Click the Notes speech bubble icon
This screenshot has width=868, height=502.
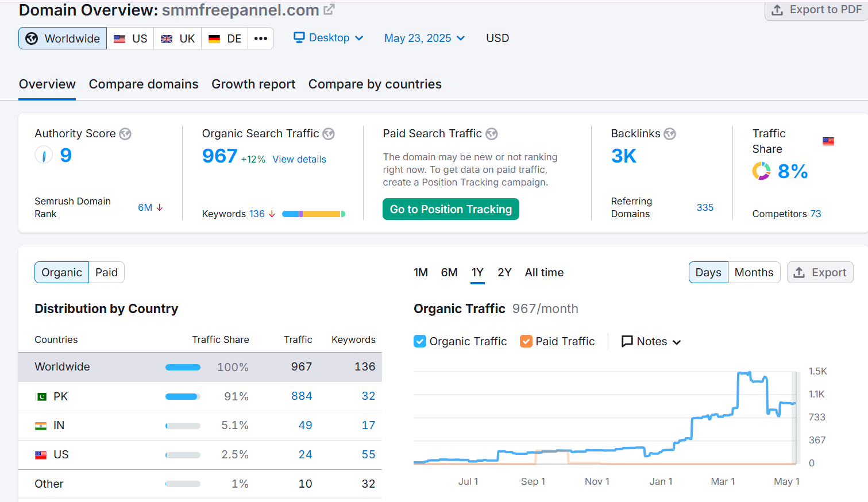[x=627, y=342]
